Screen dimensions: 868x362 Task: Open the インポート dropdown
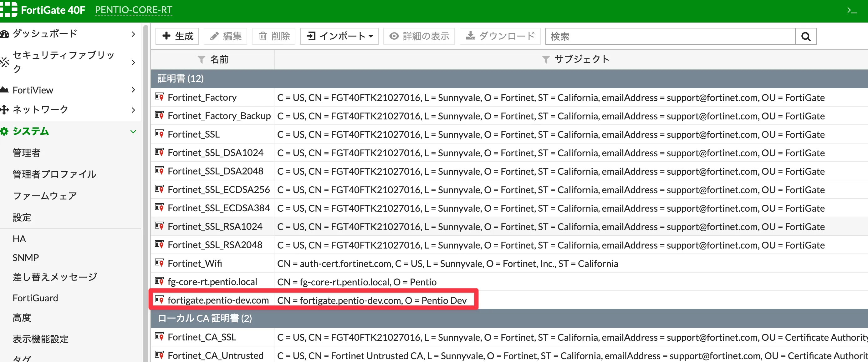339,36
